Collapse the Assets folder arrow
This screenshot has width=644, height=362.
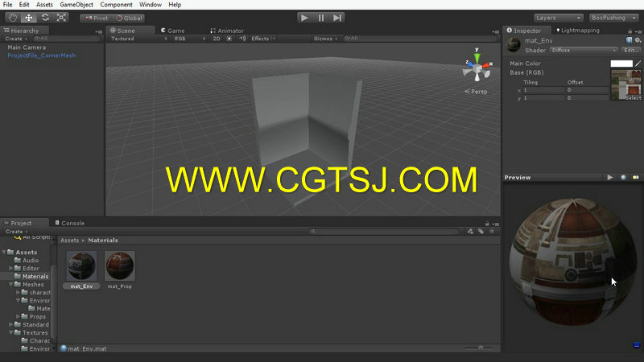[x=4, y=252]
